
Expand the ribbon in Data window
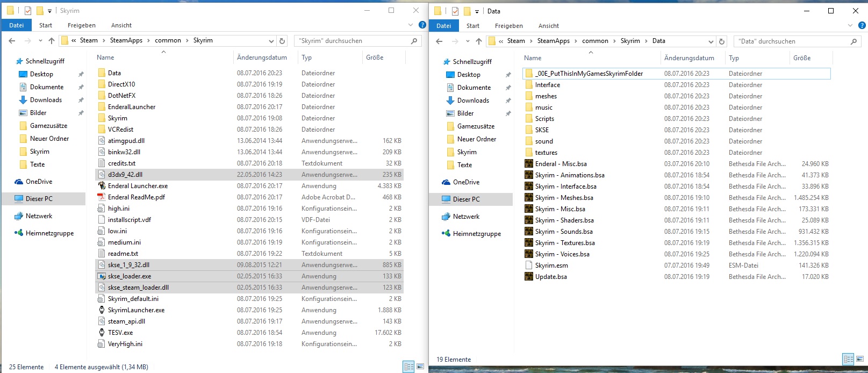850,25
